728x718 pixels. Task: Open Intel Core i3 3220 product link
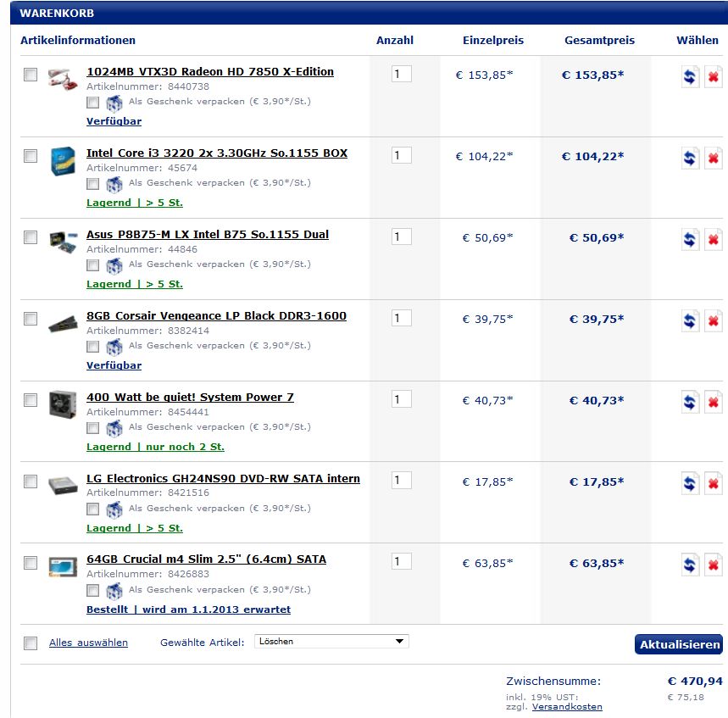point(217,153)
